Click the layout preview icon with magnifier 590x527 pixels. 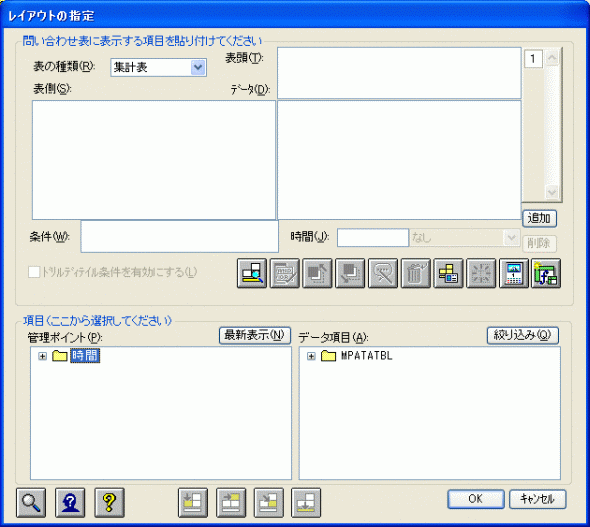click(x=252, y=273)
